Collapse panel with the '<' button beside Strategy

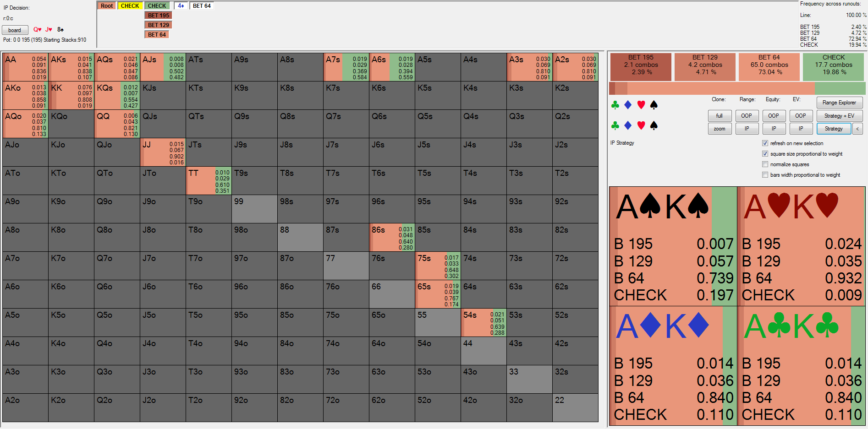pyautogui.click(x=857, y=129)
